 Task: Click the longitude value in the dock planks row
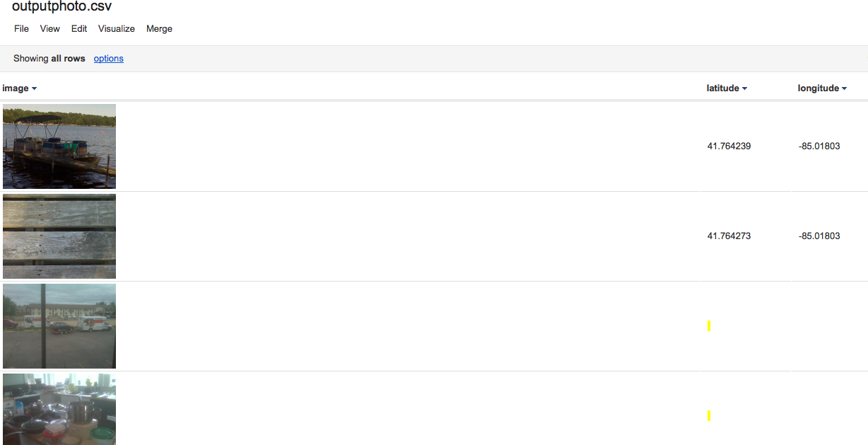click(x=819, y=236)
